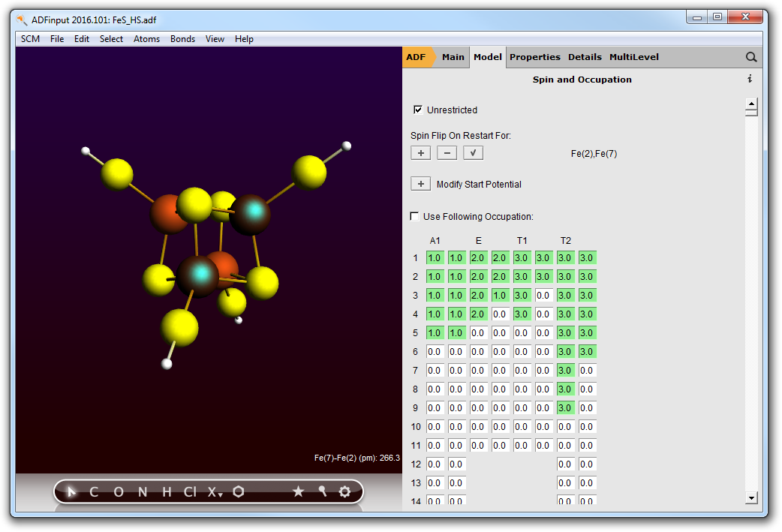Viewport: 782px width, 532px height.
Task: Open the View menu
Action: (215, 39)
